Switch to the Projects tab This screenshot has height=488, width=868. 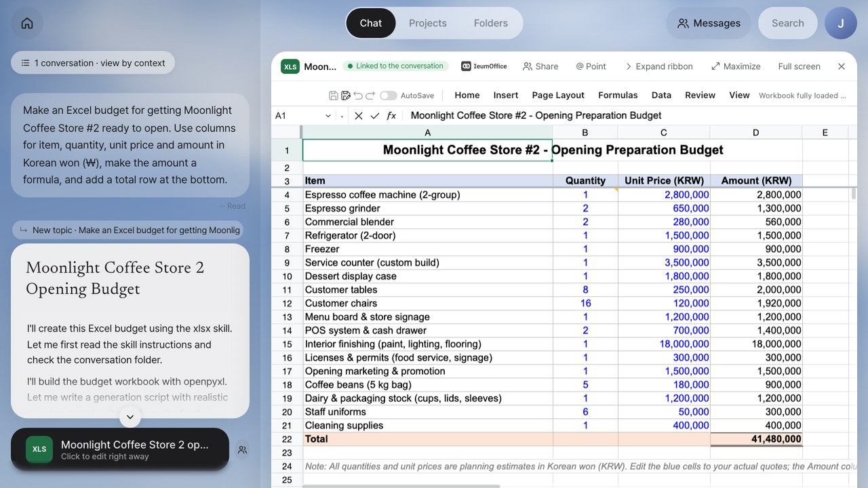[428, 23]
